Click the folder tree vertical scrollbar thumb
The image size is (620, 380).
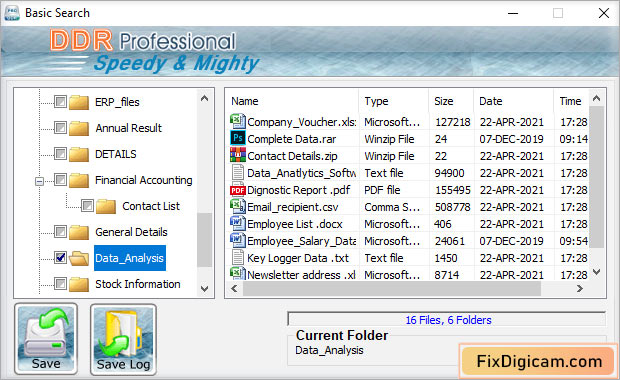point(204,240)
